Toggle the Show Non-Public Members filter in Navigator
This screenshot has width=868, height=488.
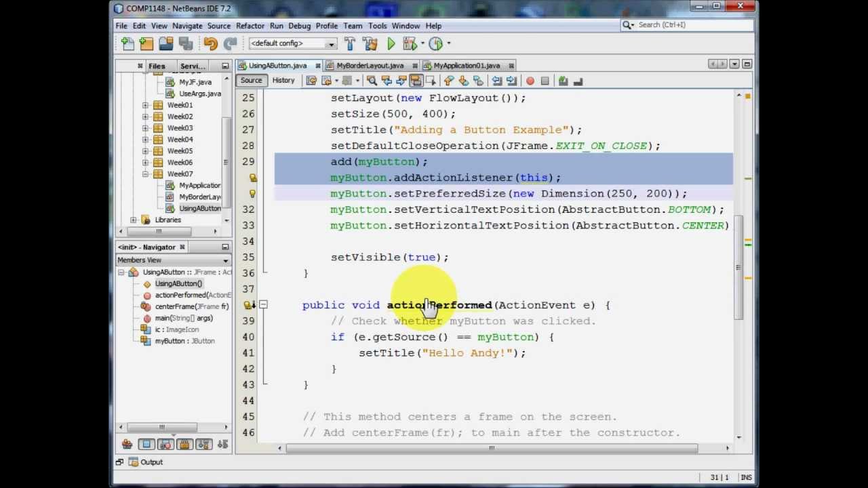184,445
